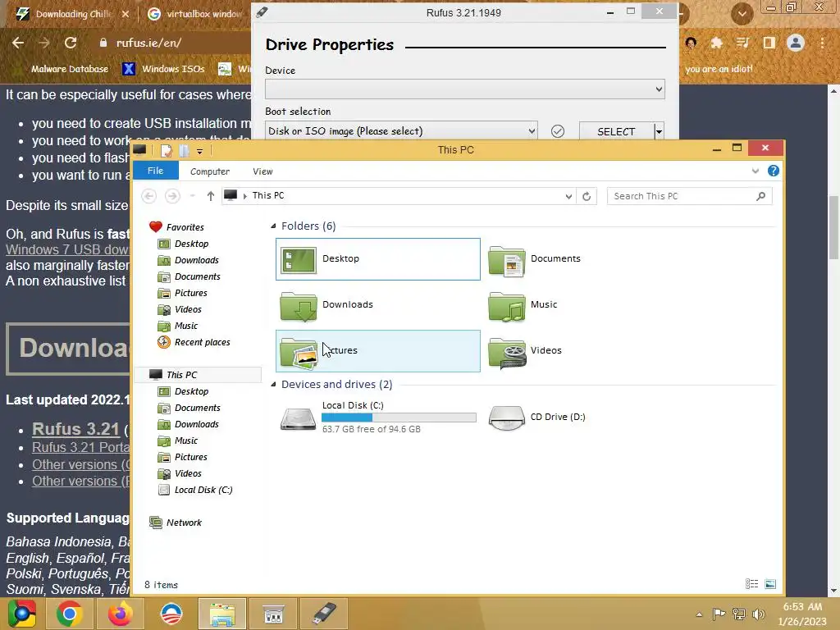The width and height of the screenshot is (840, 630).
Task: Select Recent places in navigation pane
Action: (x=202, y=342)
